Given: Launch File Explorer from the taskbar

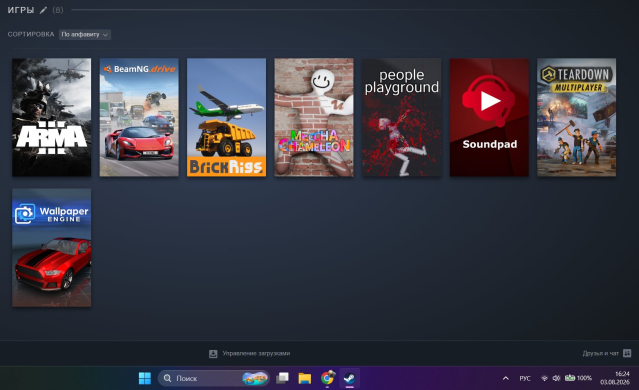Looking at the screenshot, I should pos(304,378).
